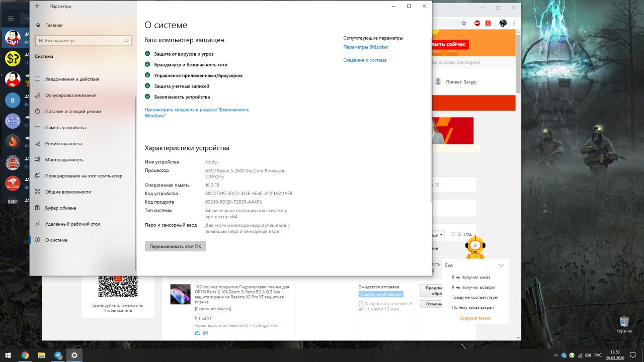The image size is (644, 362).
Task: Open the page-size dropdown near 1/24
Action: (x=438, y=235)
